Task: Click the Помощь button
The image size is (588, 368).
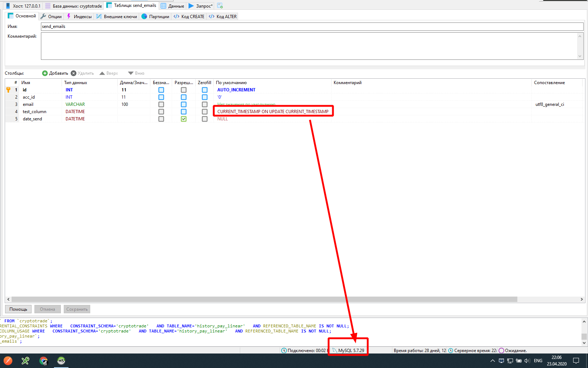Action: pos(18,309)
